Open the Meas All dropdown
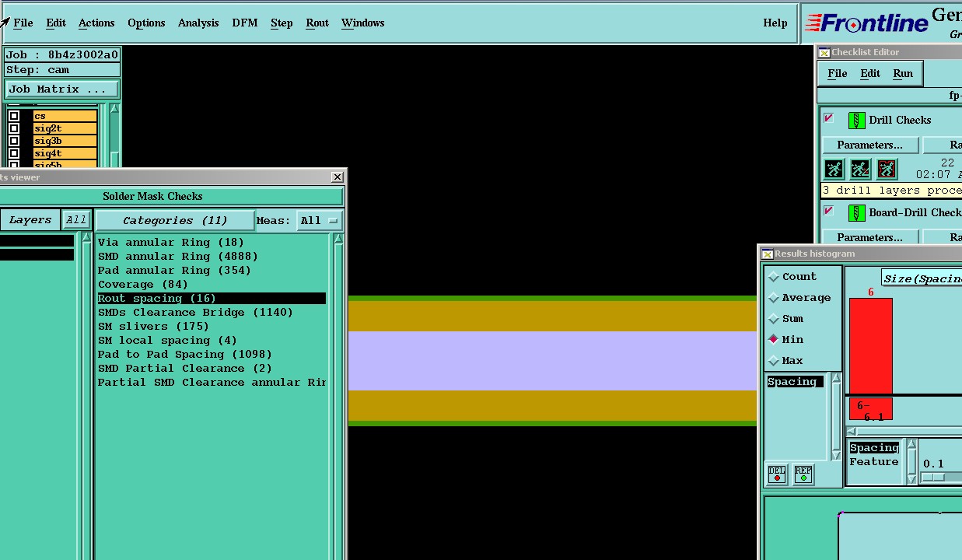Image resolution: width=962 pixels, height=560 pixels. click(x=320, y=220)
